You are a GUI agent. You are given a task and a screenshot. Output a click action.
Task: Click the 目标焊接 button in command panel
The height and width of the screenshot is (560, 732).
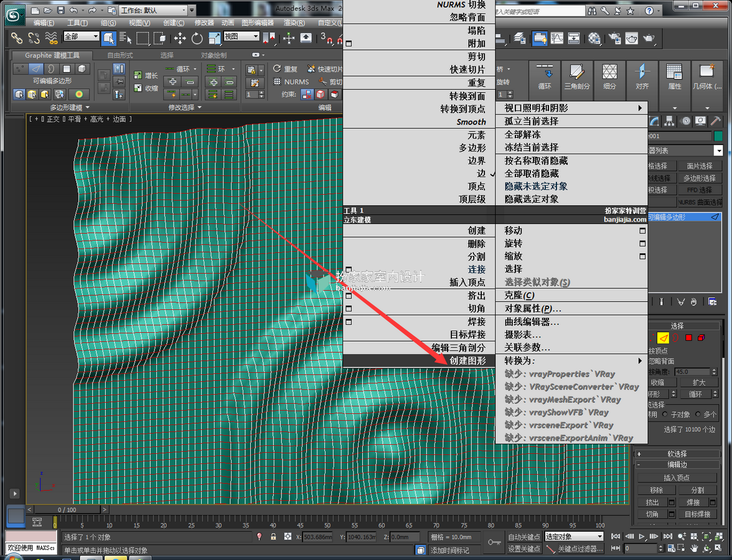[x=697, y=514]
